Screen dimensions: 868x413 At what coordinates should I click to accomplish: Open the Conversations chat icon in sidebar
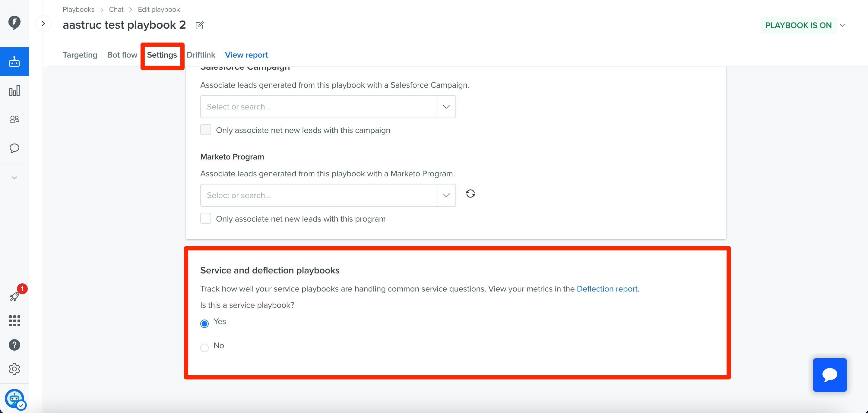(14, 148)
